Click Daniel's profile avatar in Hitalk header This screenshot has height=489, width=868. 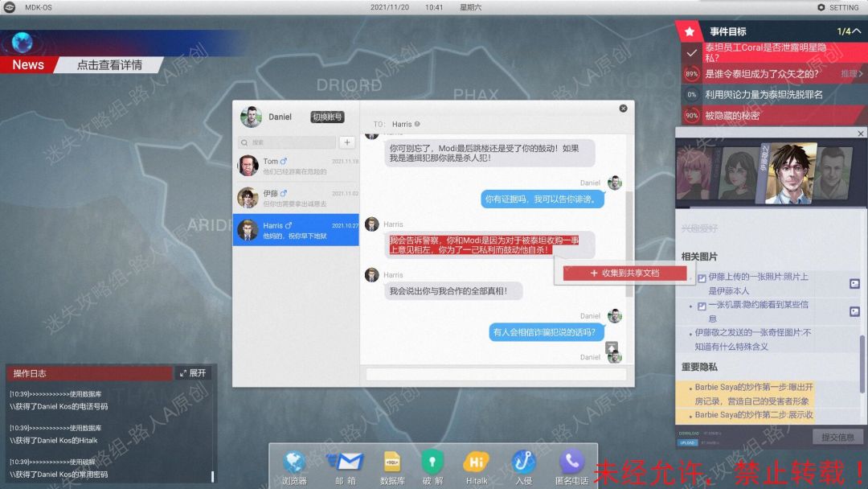point(251,117)
